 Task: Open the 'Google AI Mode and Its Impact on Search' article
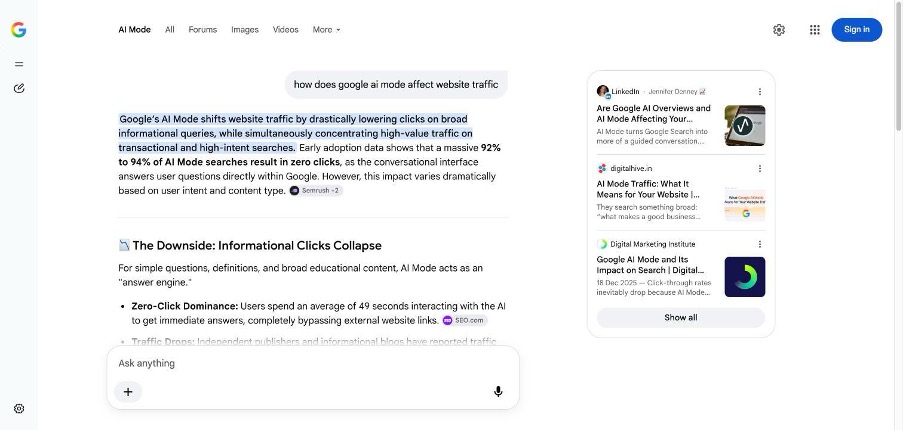click(x=651, y=265)
